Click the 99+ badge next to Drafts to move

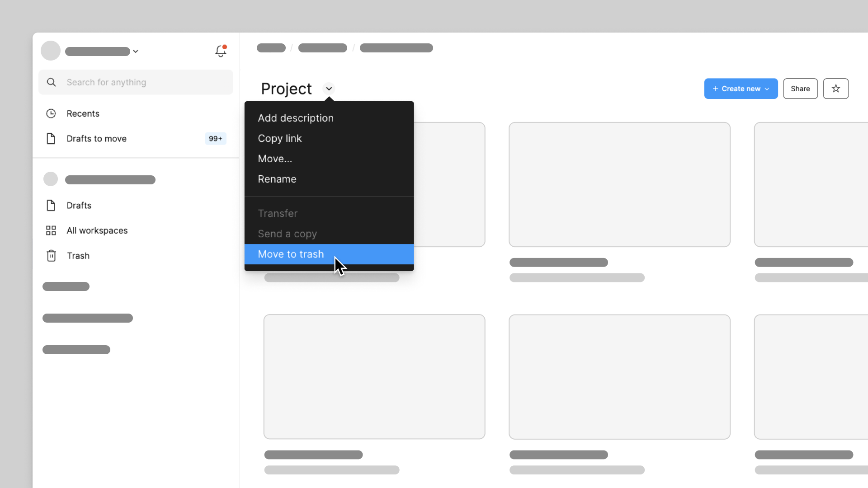pyautogui.click(x=216, y=139)
